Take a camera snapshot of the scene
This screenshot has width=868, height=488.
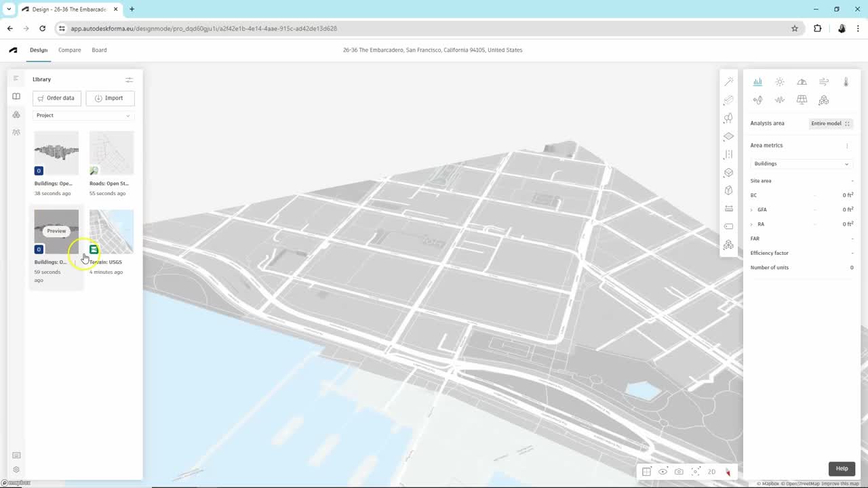click(x=679, y=472)
